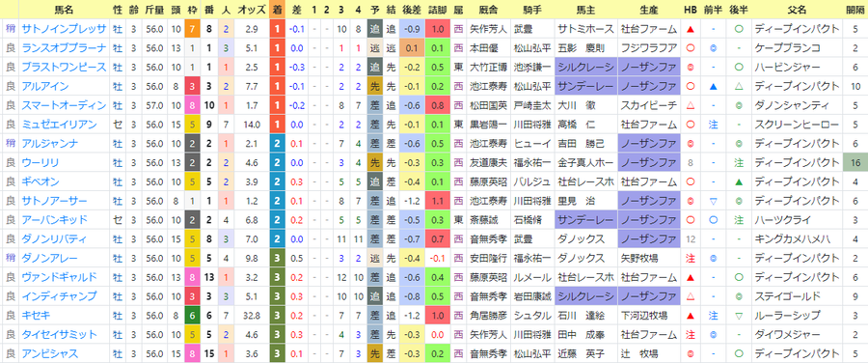The height and width of the screenshot is (363, 868).
Task: Click the 馬名 column header
Action: point(65,10)
